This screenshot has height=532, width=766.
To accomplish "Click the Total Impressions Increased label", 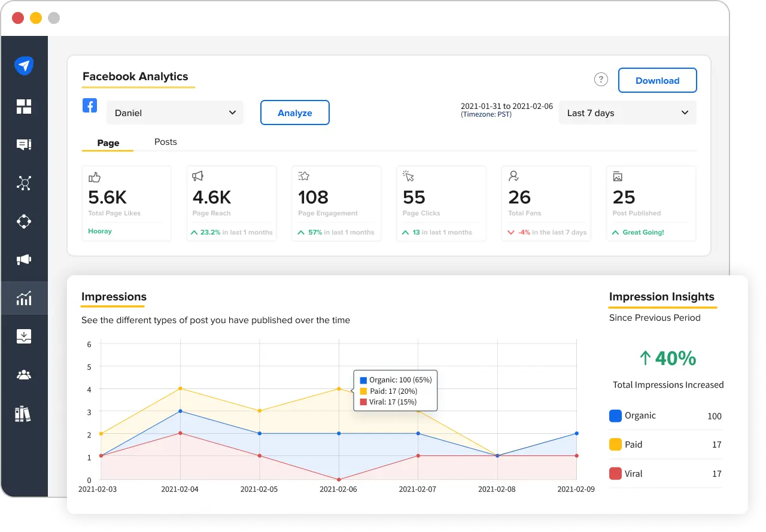I will (668, 385).
